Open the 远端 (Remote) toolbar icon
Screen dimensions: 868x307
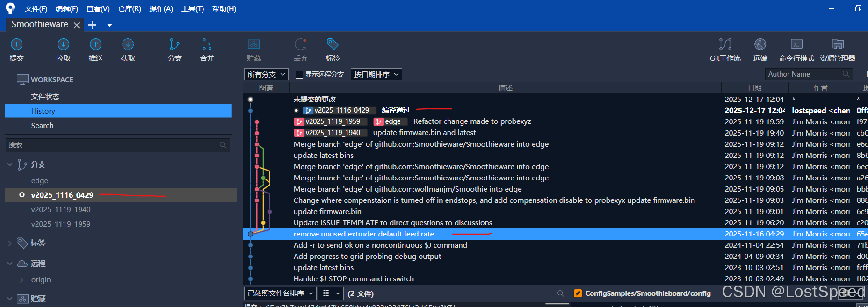coord(760,44)
